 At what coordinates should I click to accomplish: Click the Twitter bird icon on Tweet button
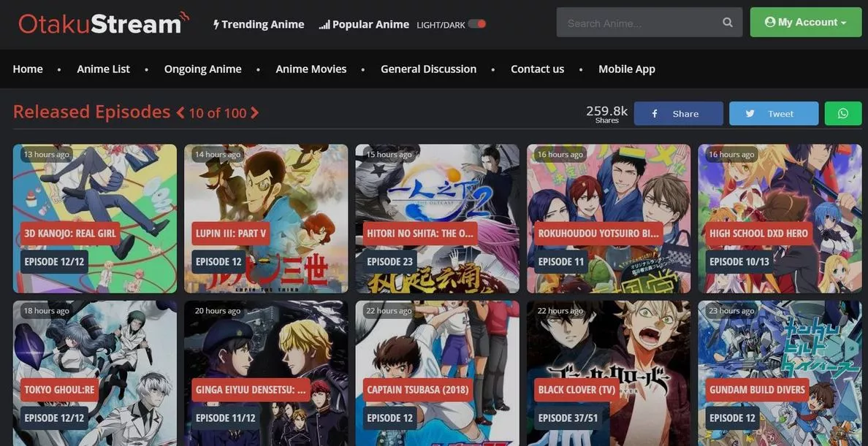(x=750, y=113)
